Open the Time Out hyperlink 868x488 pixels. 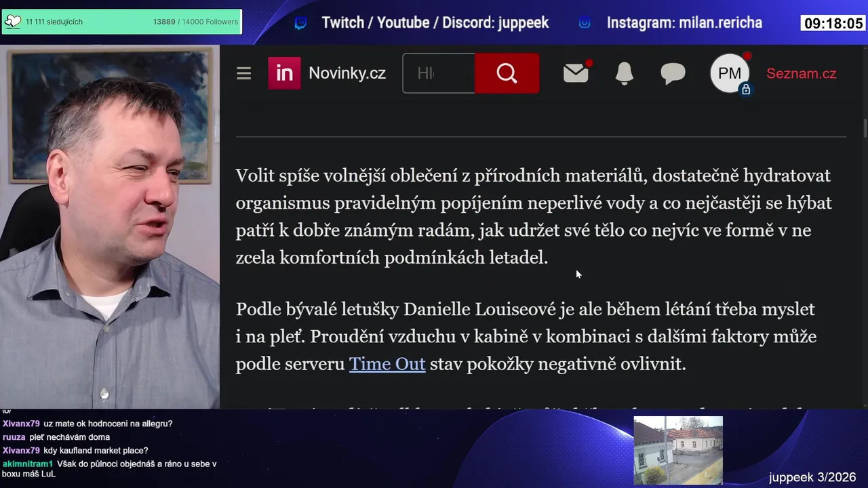pos(387,364)
